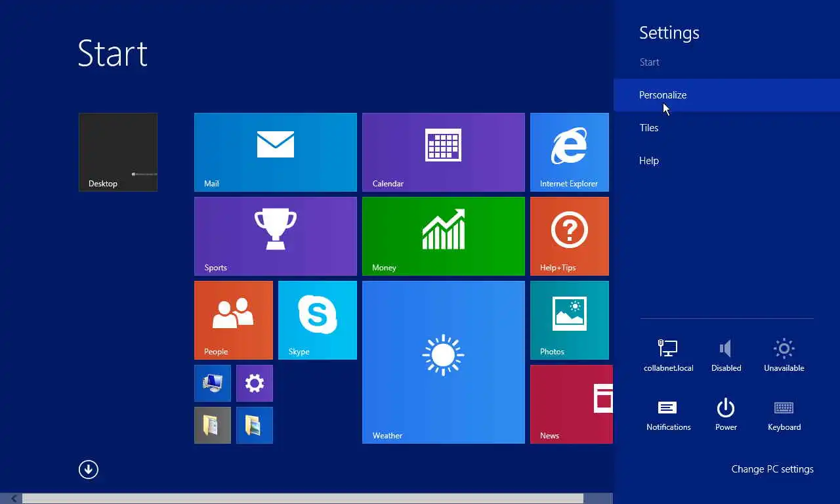
Task: Open the Keyboard options
Action: [x=784, y=415]
